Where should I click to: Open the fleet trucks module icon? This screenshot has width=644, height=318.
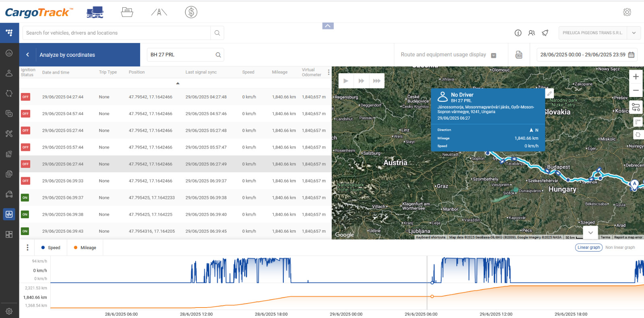95,12
